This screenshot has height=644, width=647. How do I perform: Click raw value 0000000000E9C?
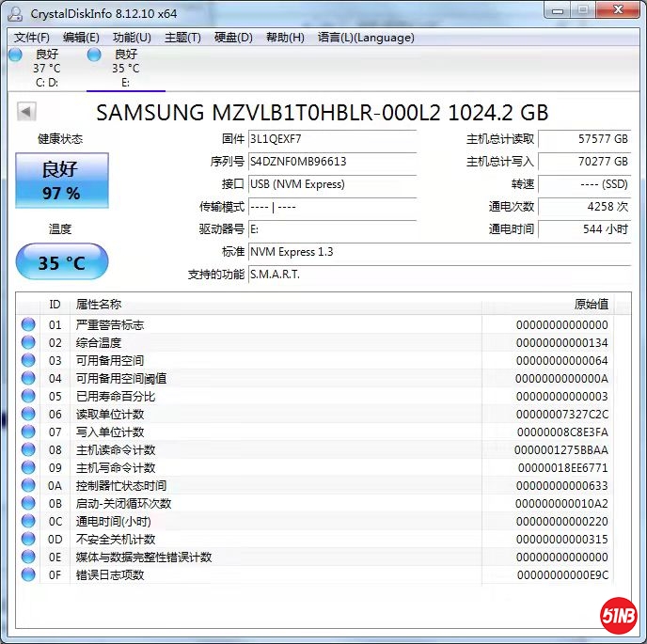tap(562, 575)
